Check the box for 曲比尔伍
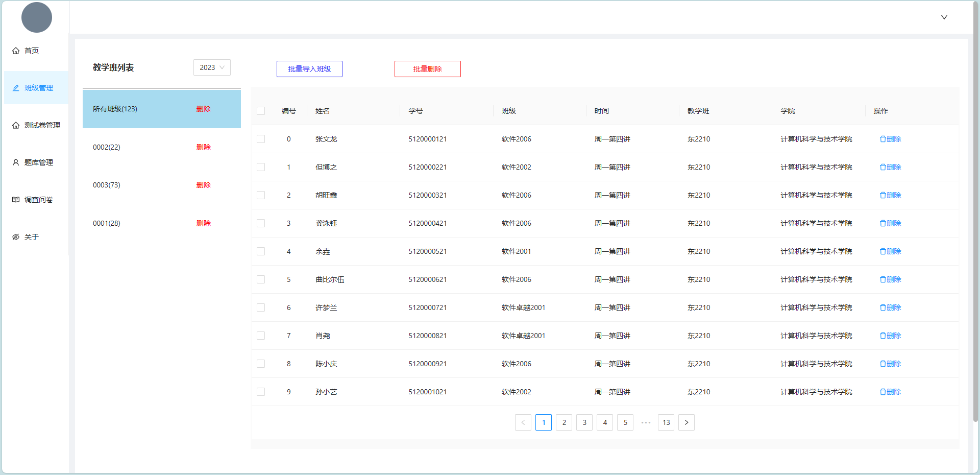Viewport: 980px width, 475px height. (261, 279)
